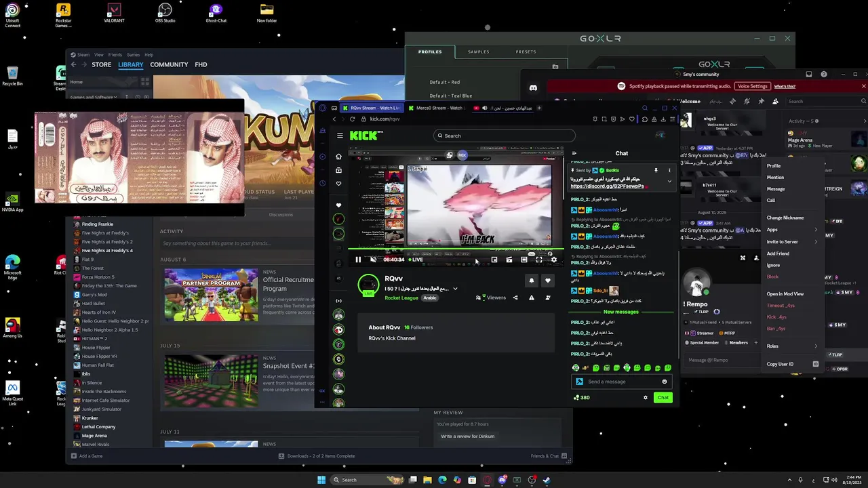Open OBS Studio desktop icon

[x=165, y=13]
